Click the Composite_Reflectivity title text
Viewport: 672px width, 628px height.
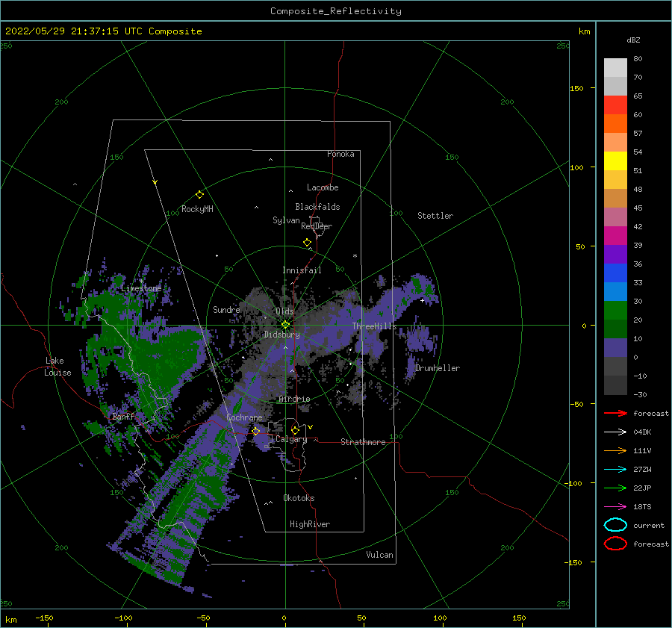(x=336, y=11)
